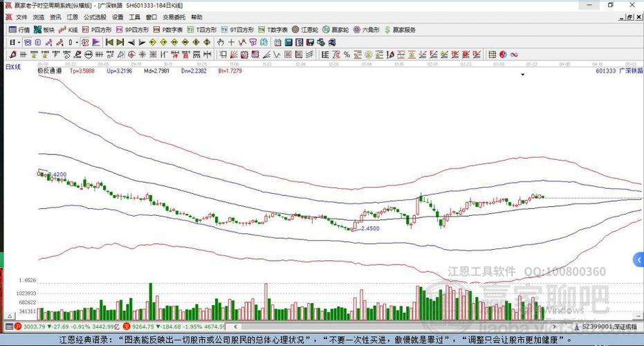
Task: Click the T数字表 number table button
Action: pos(273,30)
